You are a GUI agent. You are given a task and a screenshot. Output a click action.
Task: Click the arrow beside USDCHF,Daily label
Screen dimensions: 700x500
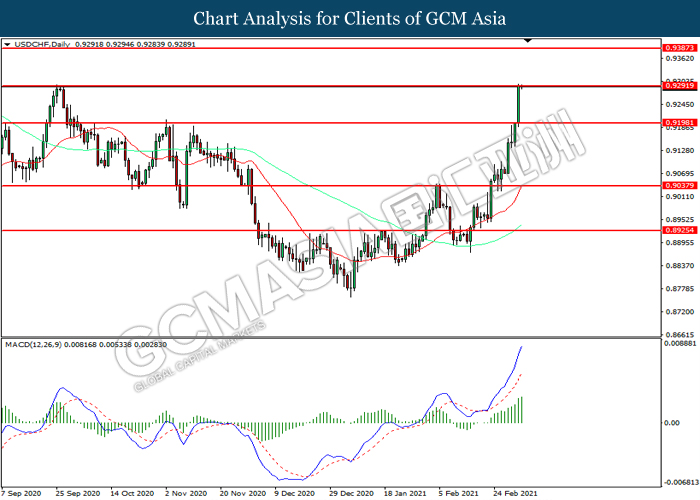pos(8,45)
